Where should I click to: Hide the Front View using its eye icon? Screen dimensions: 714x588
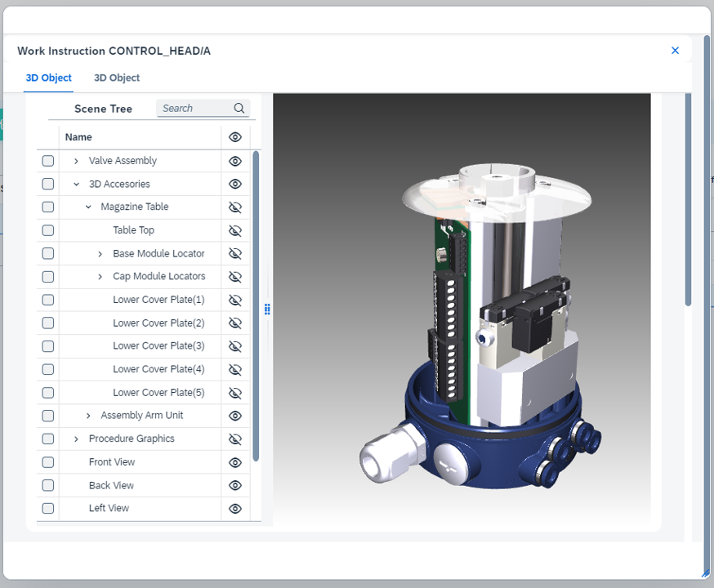(x=235, y=462)
